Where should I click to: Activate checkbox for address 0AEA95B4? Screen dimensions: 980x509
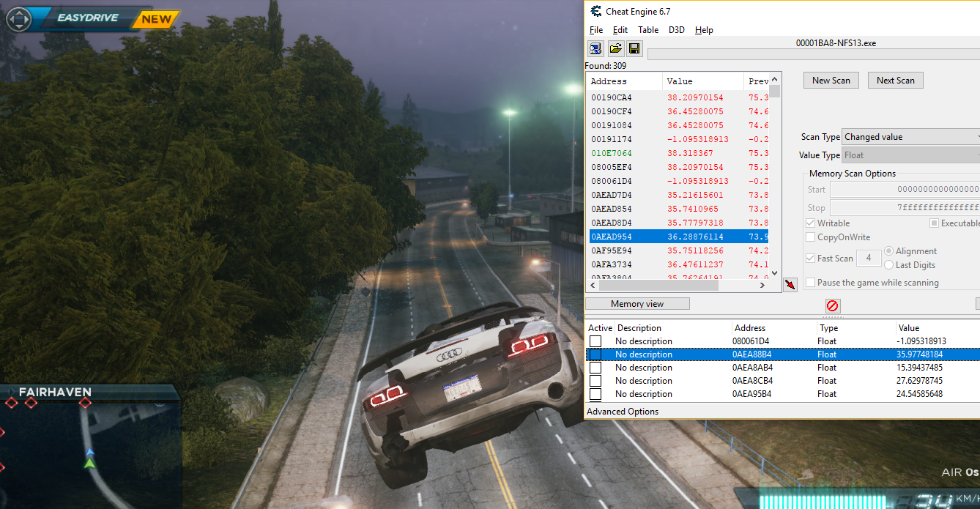pyautogui.click(x=595, y=394)
